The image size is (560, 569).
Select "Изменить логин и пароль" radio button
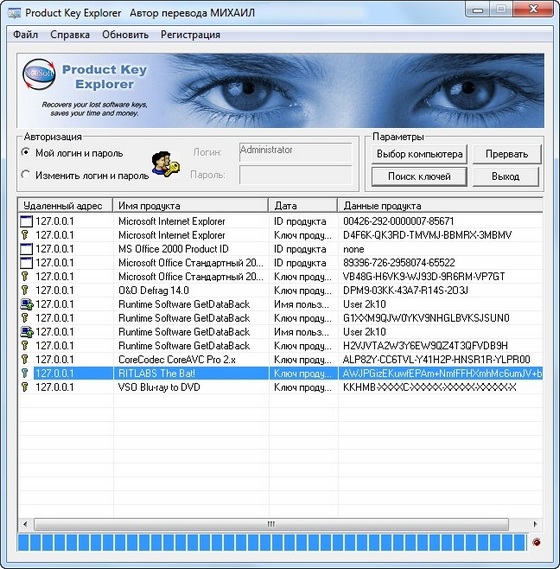point(25,175)
